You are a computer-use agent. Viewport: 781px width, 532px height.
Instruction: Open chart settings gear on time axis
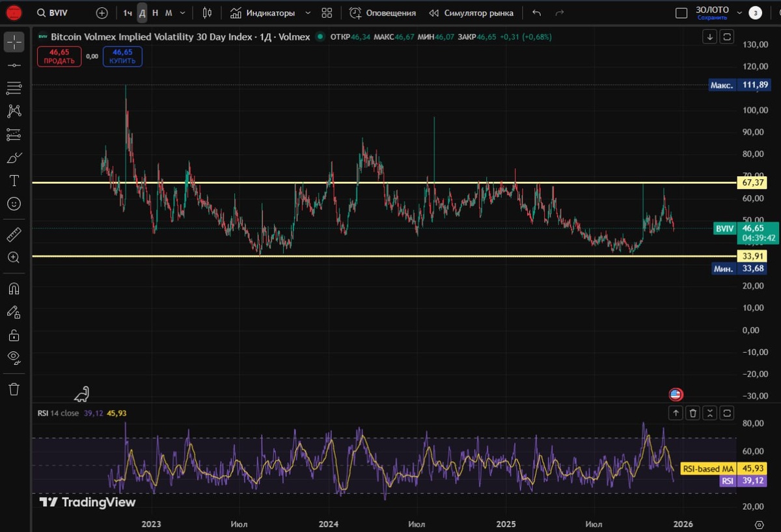click(x=759, y=524)
